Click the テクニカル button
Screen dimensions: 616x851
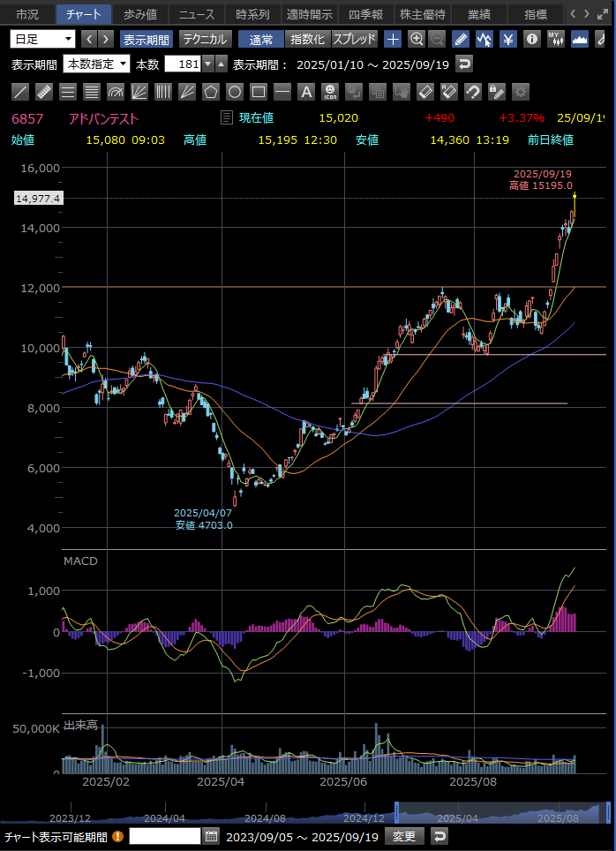[205, 39]
